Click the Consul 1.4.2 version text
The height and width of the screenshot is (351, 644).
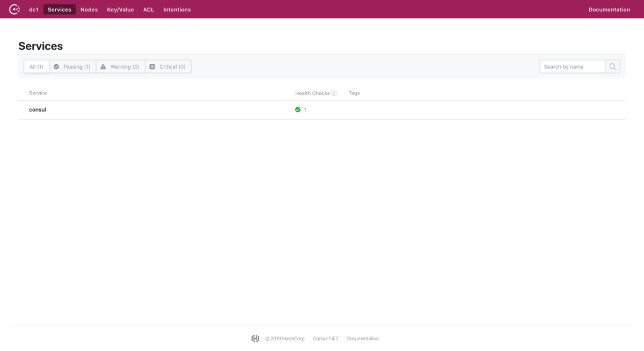(x=325, y=339)
